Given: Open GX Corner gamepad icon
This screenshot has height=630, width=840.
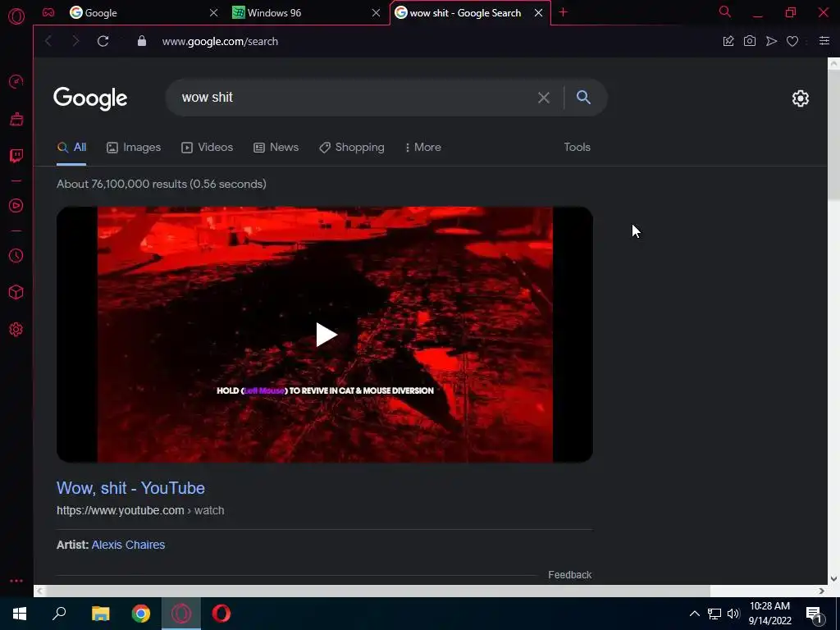Looking at the screenshot, I should 48,12.
